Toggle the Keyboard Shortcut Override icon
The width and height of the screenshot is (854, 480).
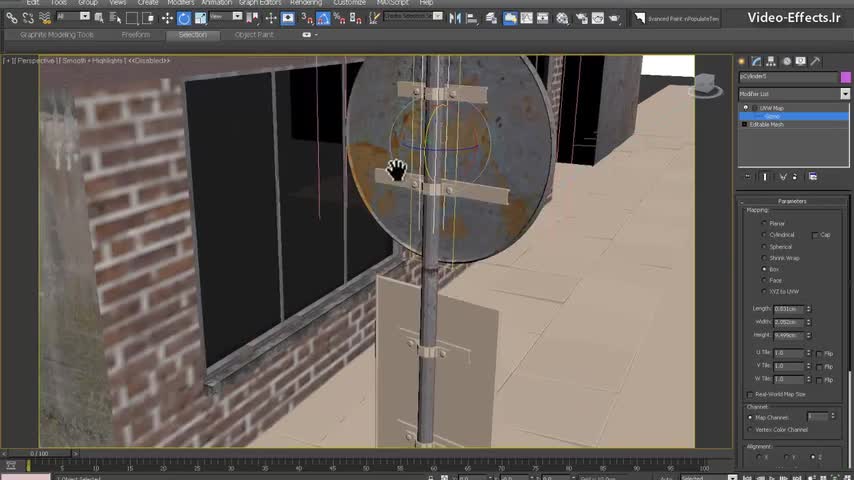[x=288, y=18]
